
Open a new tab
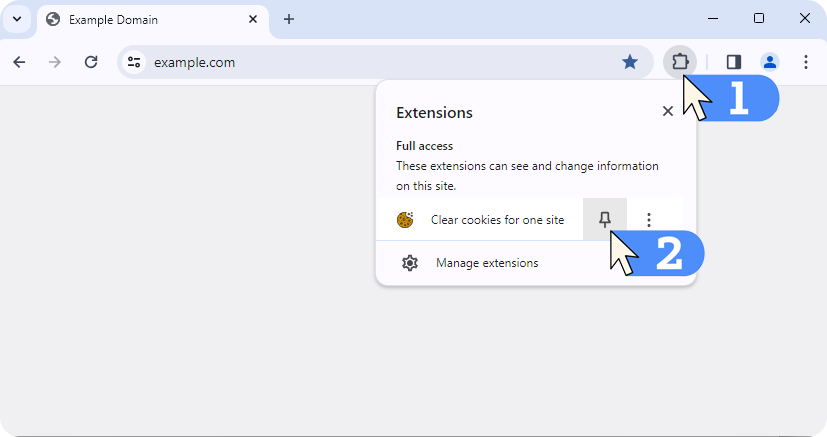tap(289, 19)
